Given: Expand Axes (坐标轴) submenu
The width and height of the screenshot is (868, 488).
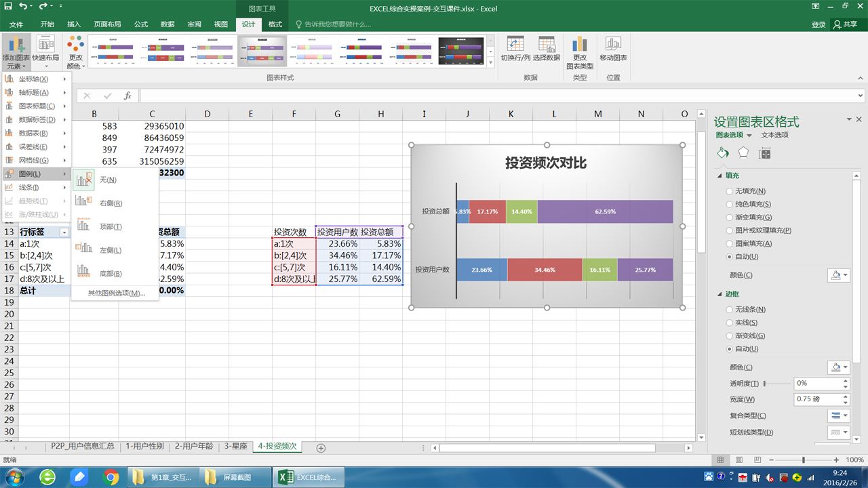Looking at the screenshot, I should click(x=37, y=79).
